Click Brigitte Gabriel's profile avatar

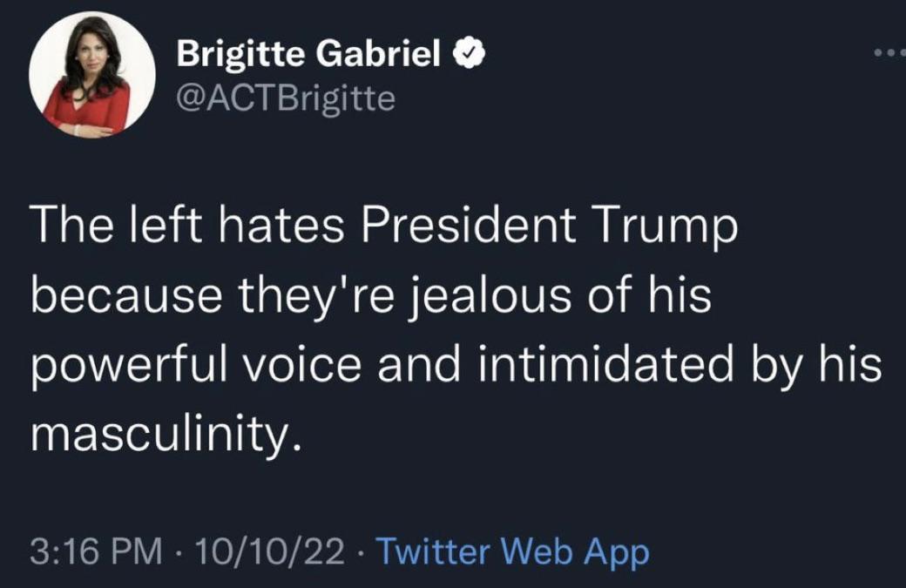87,76
